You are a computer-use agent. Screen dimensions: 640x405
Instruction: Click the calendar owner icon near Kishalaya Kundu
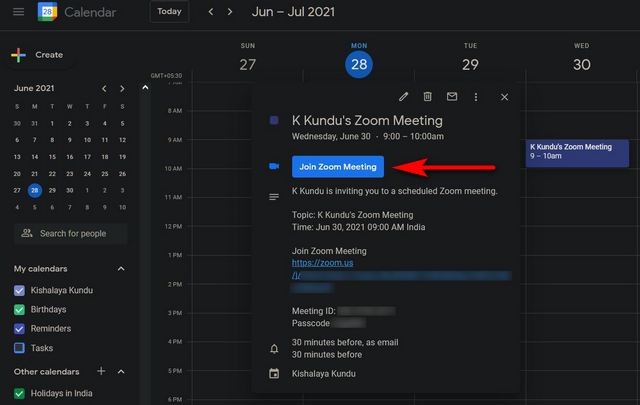pos(274,374)
